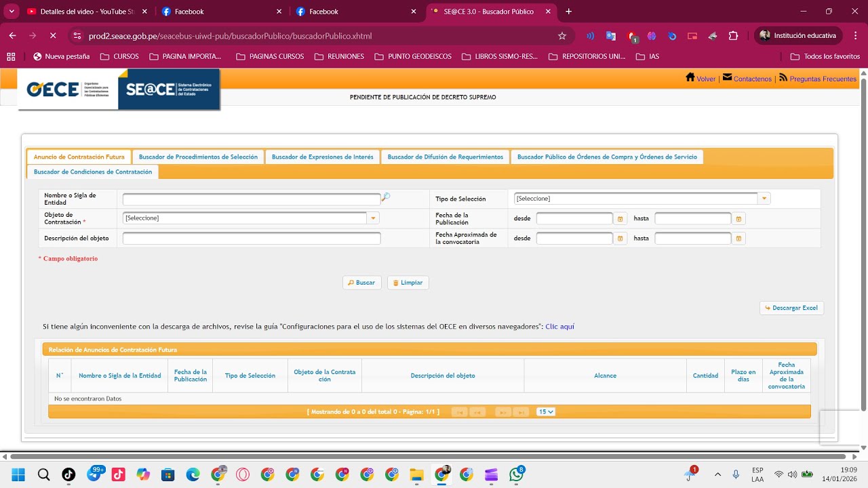
Task: Click the Limpiar button
Action: pos(408,283)
